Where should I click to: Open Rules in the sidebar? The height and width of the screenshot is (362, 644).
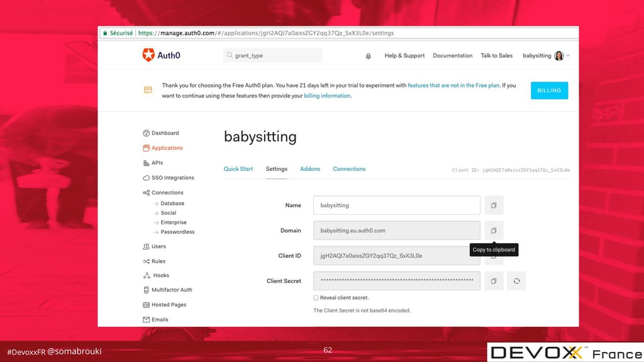click(158, 261)
